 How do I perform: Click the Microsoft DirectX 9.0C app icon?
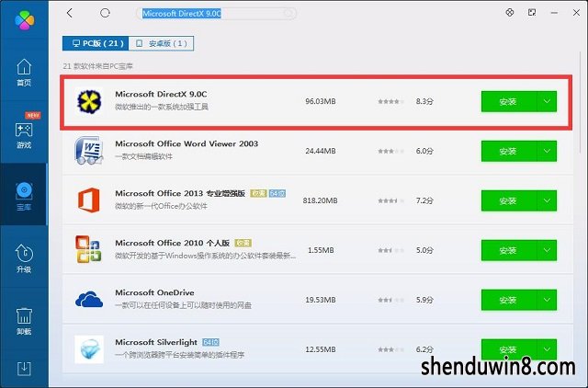pos(89,101)
